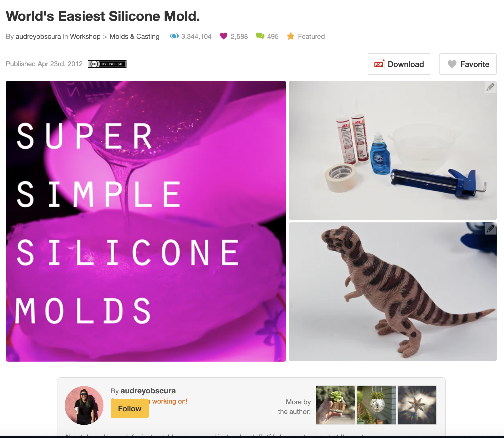This screenshot has width=504, height=438.
Task: Open the Super Simple Silicone Molds image
Action: (x=146, y=221)
